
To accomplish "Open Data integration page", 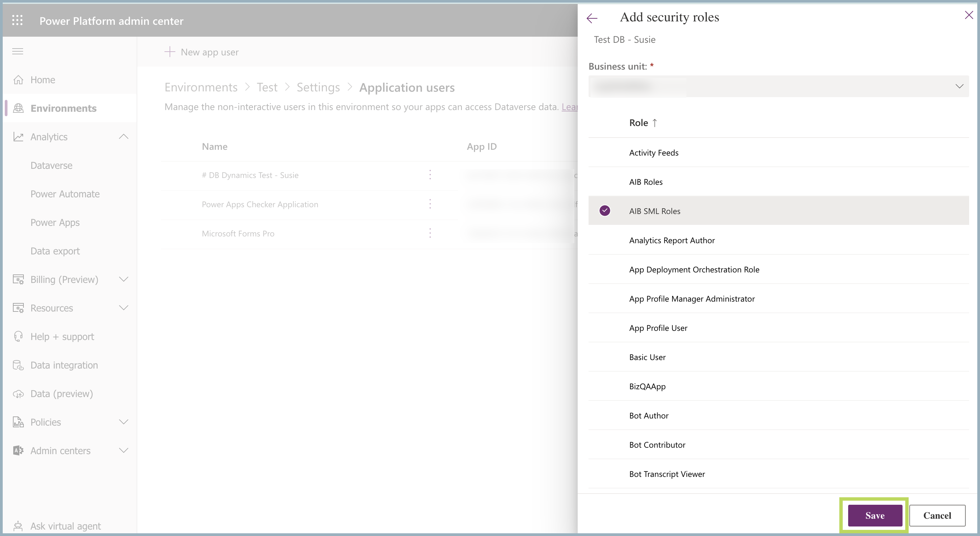I will tap(64, 365).
